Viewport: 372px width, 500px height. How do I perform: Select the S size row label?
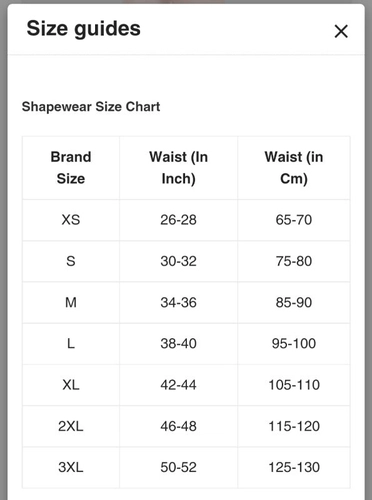(71, 261)
